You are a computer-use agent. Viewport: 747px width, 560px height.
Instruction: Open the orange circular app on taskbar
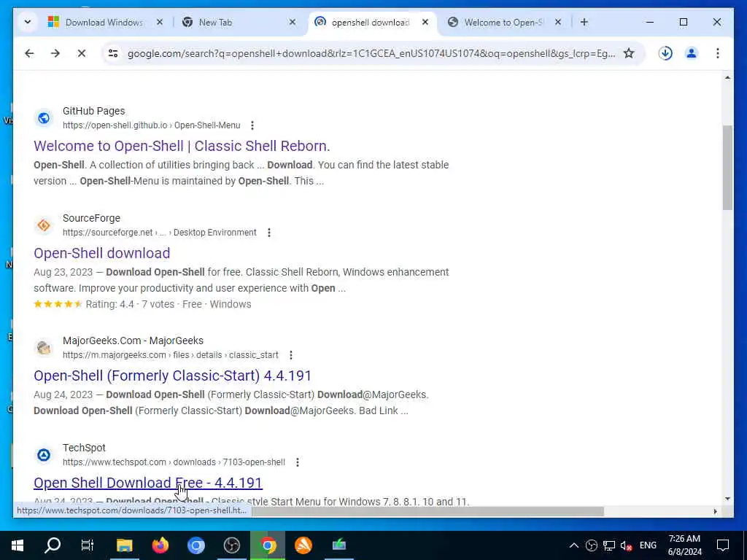coord(303,545)
